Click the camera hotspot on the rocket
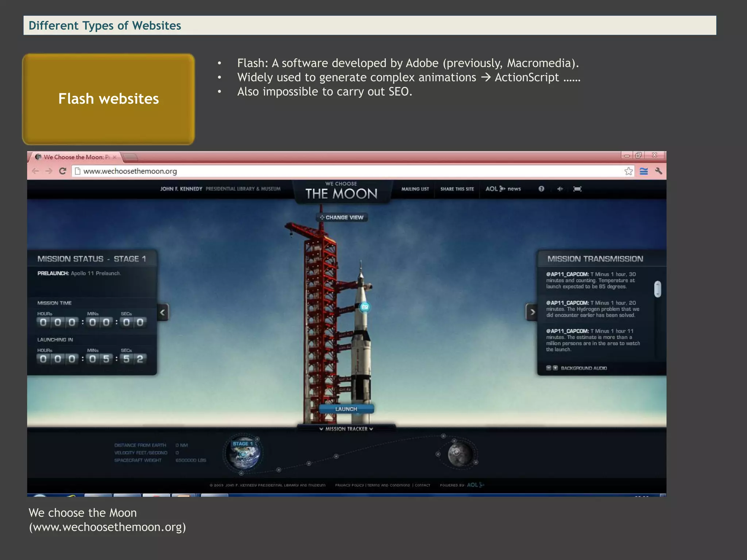Viewport: 747px width, 560px height. click(365, 307)
